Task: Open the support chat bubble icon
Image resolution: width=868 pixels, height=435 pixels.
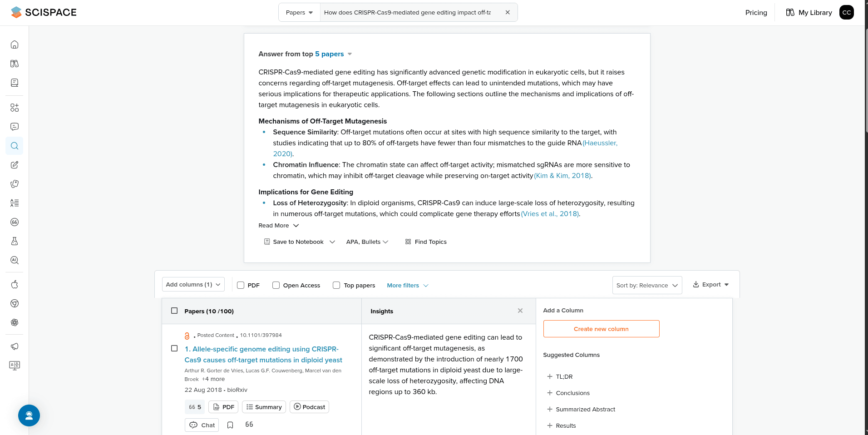Action: coord(29,415)
